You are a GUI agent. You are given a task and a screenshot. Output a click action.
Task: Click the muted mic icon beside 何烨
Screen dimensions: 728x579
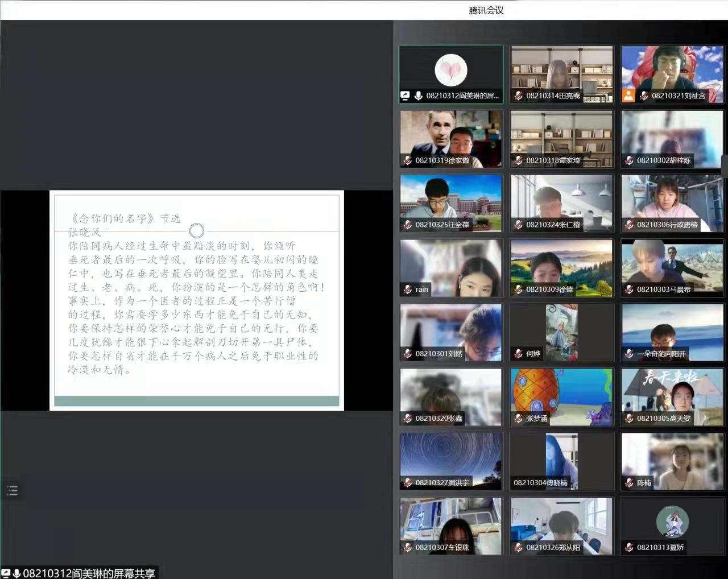518,354
